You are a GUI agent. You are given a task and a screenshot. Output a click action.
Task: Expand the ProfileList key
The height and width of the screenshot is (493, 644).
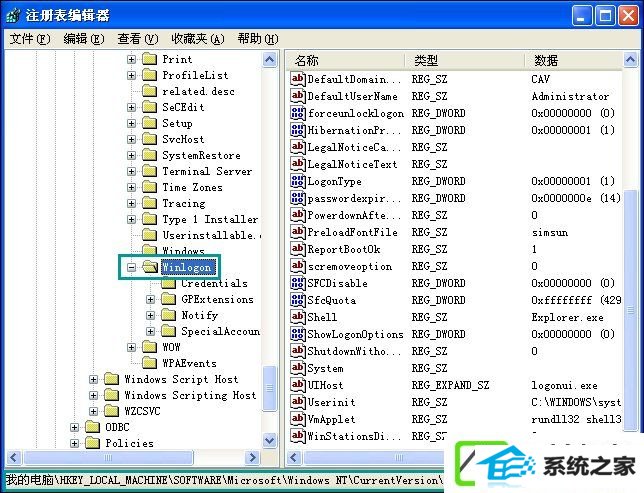(131, 75)
